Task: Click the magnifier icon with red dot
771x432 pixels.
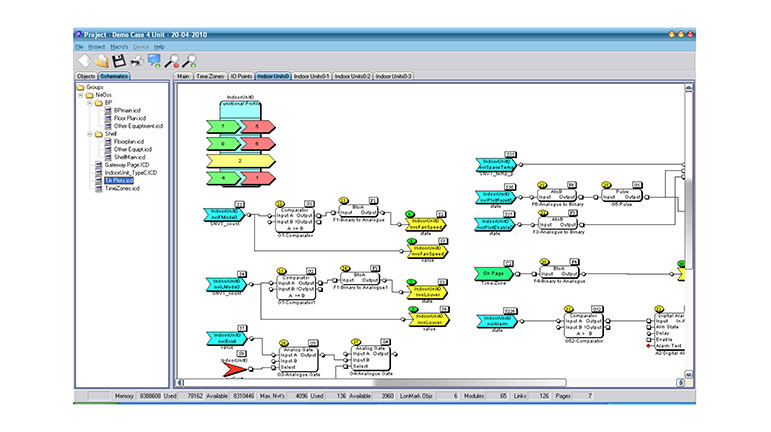Action: tap(172, 61)
